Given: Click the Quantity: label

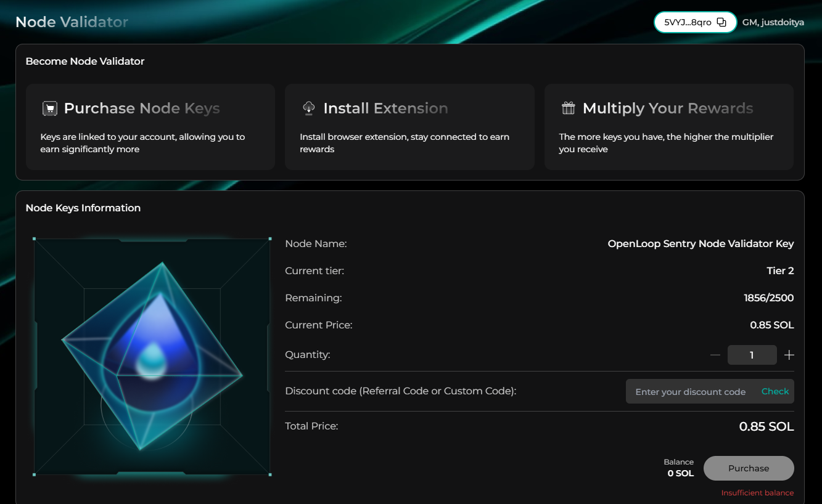Looking at the screenshot, I should pyautogui.click(x=308, y=355).
